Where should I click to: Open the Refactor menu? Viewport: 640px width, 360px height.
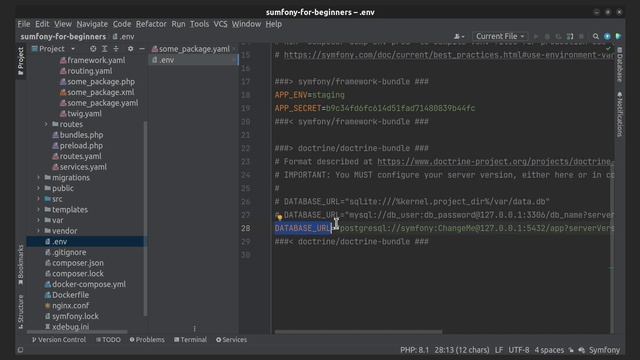(151, 24)
